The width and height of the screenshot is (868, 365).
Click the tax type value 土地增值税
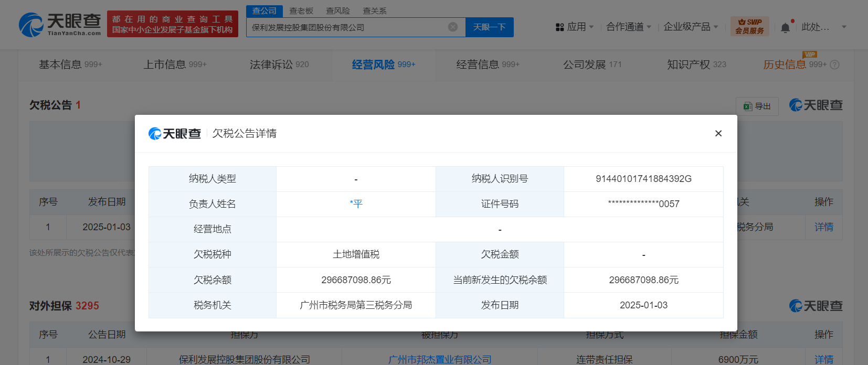(x=356, y=254)
